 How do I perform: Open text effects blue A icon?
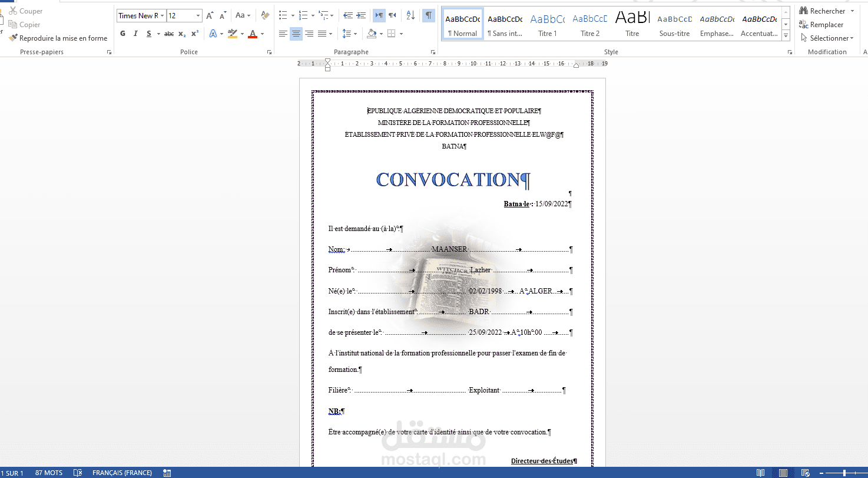click(213, 34)
